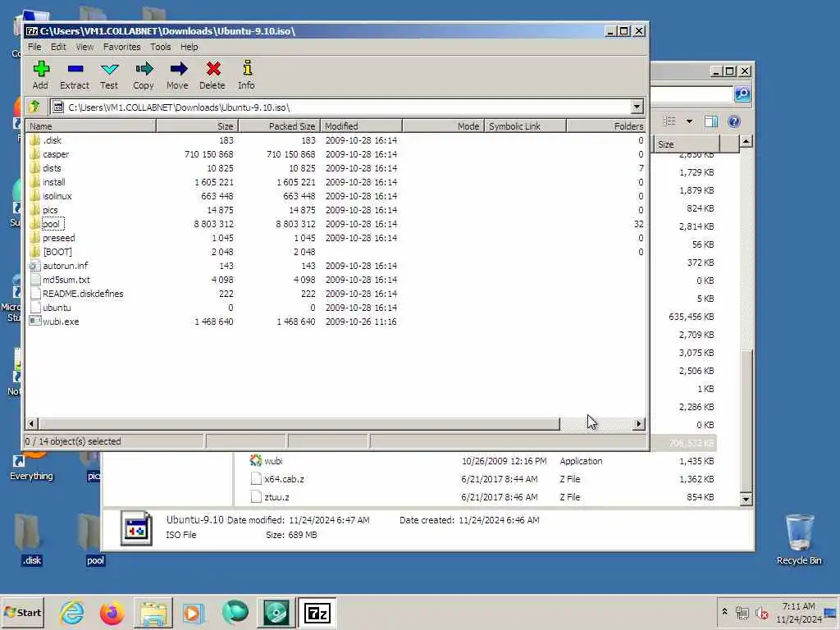Select the [BOOT] folder row

pos(336,252)
